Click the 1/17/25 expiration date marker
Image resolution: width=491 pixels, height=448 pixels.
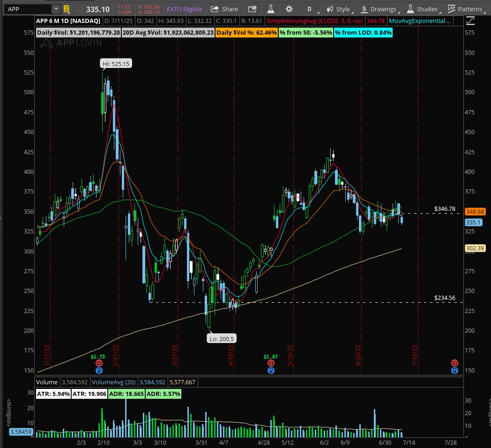pyautogui.click(x=47, y=355)
